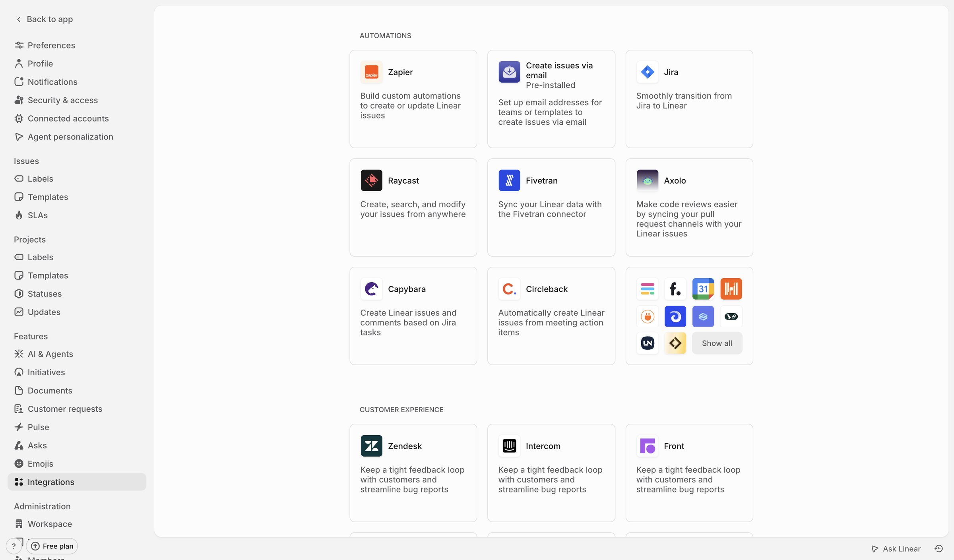Open the Circleback integration card title
The image size is (954, 560).
[x=547, y=289]
